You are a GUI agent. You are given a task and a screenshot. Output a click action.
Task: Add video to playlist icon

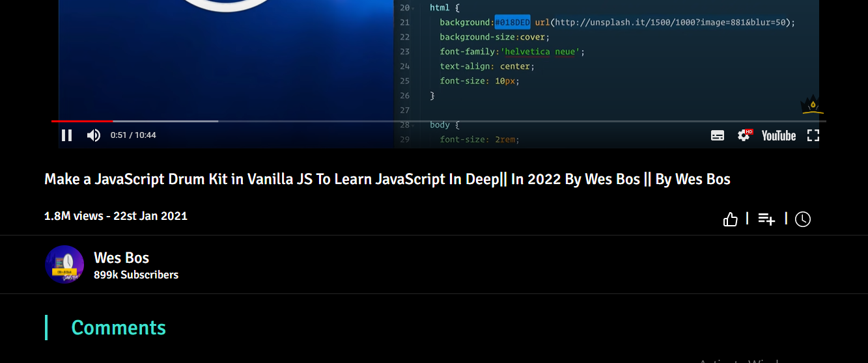click(766, 219)
